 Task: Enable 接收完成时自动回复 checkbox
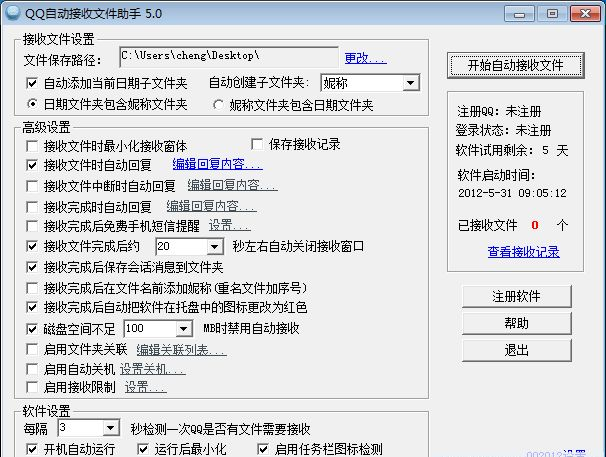coord(32,207)
